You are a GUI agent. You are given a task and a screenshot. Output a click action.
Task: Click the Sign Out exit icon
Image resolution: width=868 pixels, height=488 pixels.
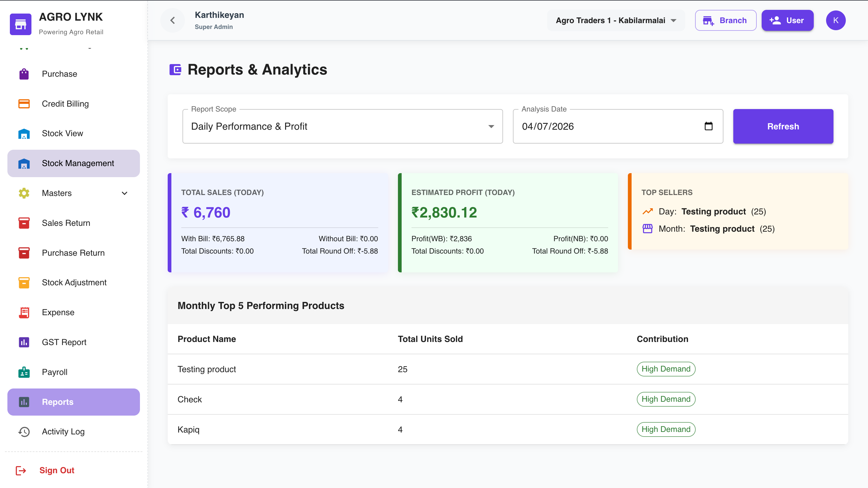(x=21, y=470)
